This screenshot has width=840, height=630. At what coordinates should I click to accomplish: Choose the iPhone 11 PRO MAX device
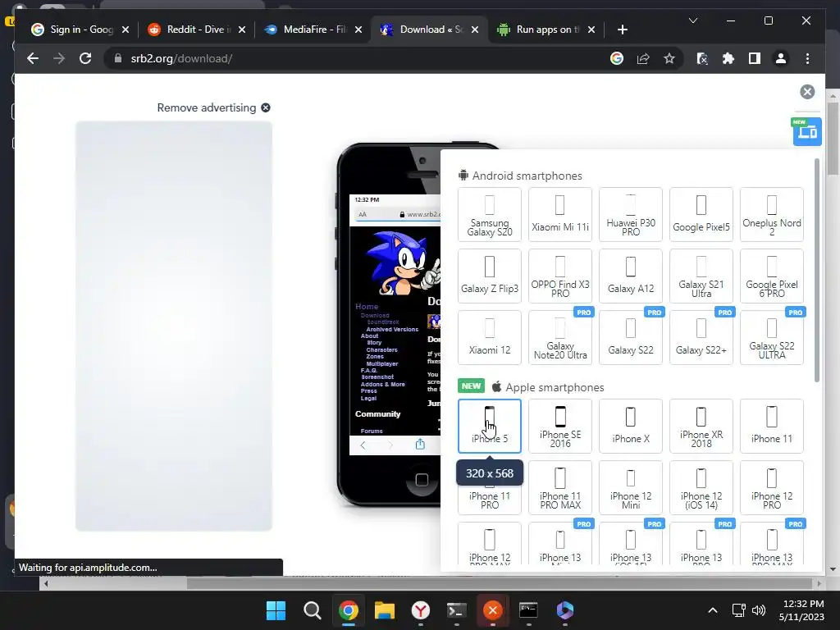tap(559, 488)
